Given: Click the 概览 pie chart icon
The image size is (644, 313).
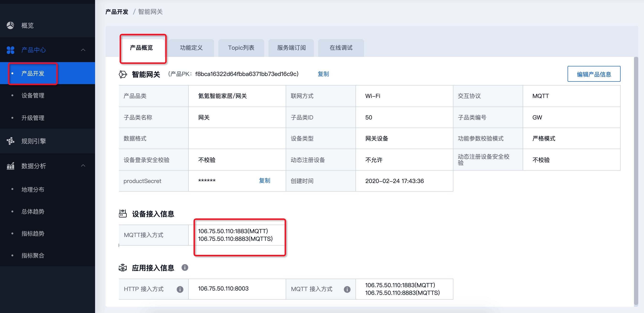Looking at the screenshot, I should pos(10,25).
